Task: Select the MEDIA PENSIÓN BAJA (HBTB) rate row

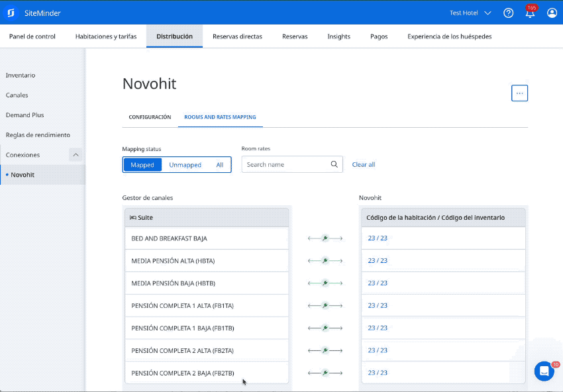Action: tap(207, 283)
